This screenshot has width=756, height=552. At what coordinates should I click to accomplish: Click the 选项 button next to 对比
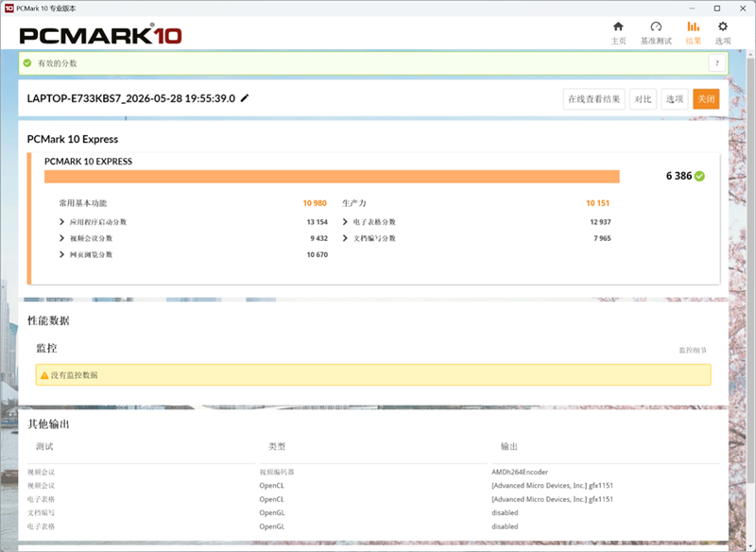(x=674, y=99)
